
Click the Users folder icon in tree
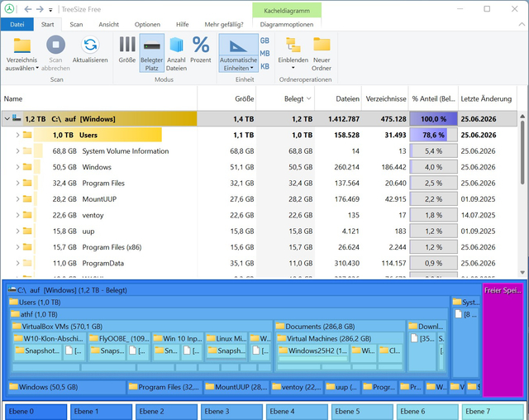(x=27, y=135)
